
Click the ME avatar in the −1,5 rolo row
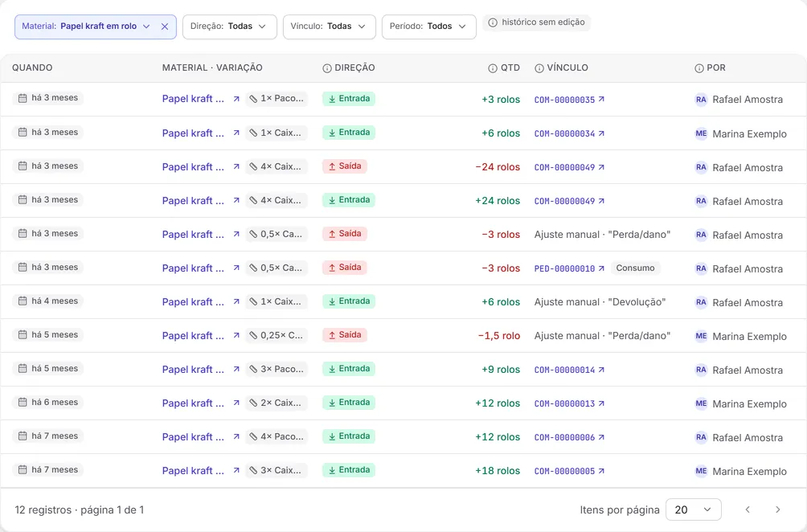[x=701, y=336]
